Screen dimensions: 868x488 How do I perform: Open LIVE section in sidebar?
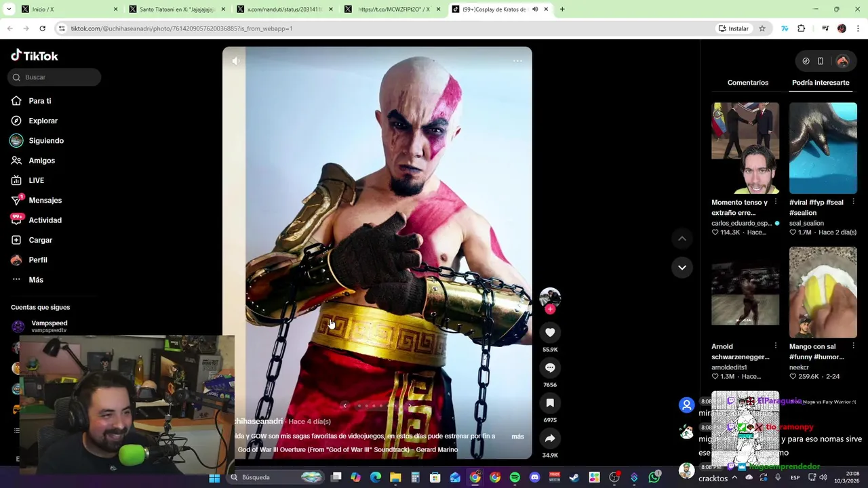[x=36, y=180]
